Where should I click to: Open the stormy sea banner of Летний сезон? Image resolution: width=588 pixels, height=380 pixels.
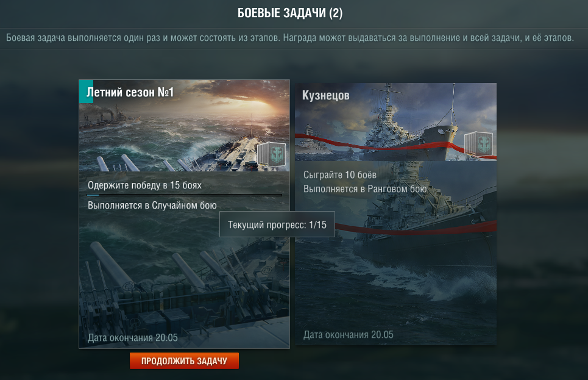click(x=184, y=126)
